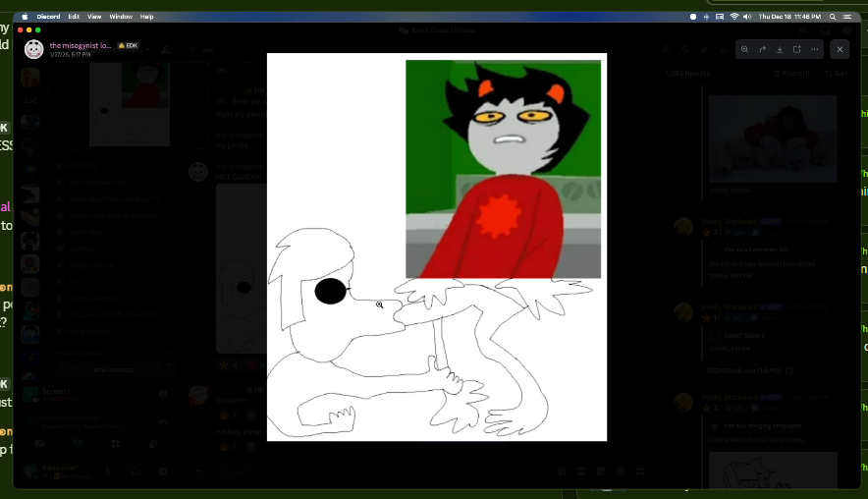Click the screen recording indicator icon

693,17
